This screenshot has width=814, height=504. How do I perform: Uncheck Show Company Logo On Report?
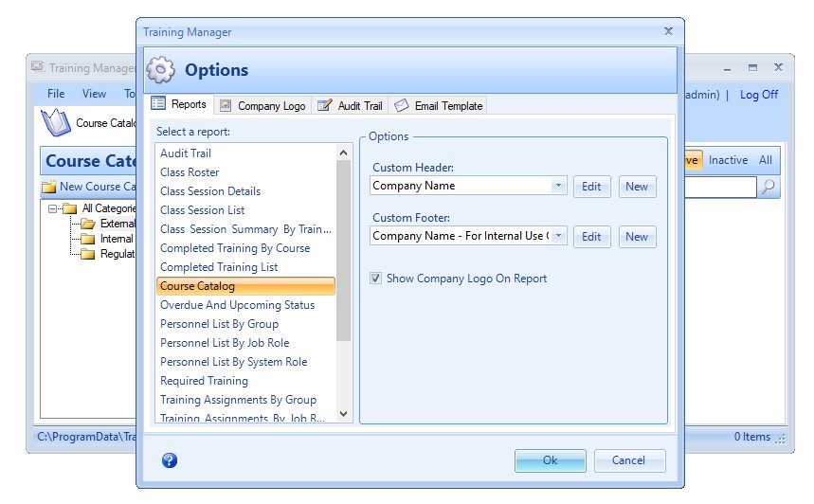click(x=376, y=279)
